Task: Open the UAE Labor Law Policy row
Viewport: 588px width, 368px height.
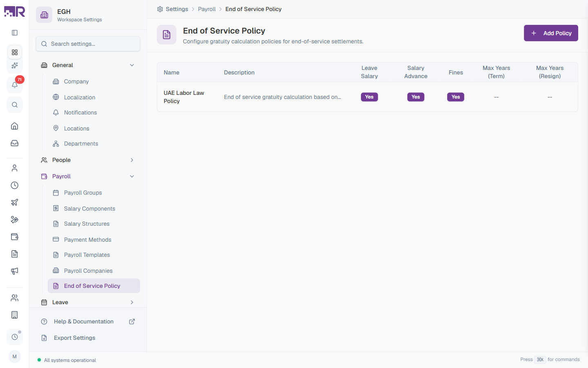Action: (x=367, y=97)
